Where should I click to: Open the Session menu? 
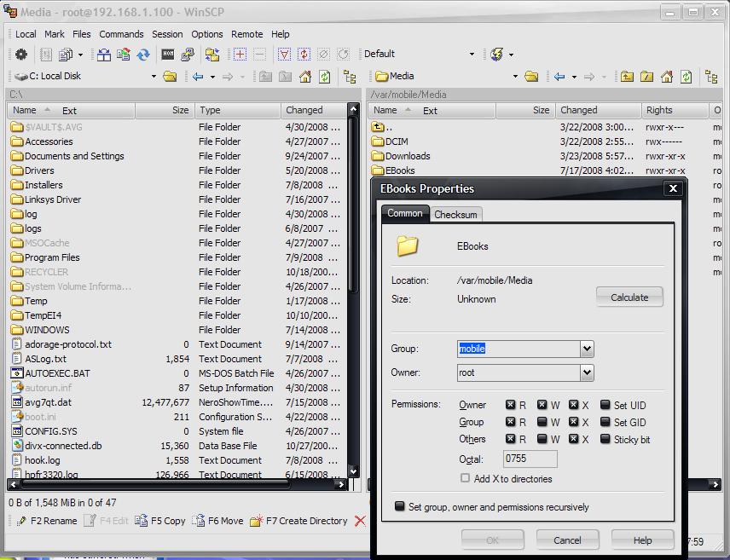(167, 34)
